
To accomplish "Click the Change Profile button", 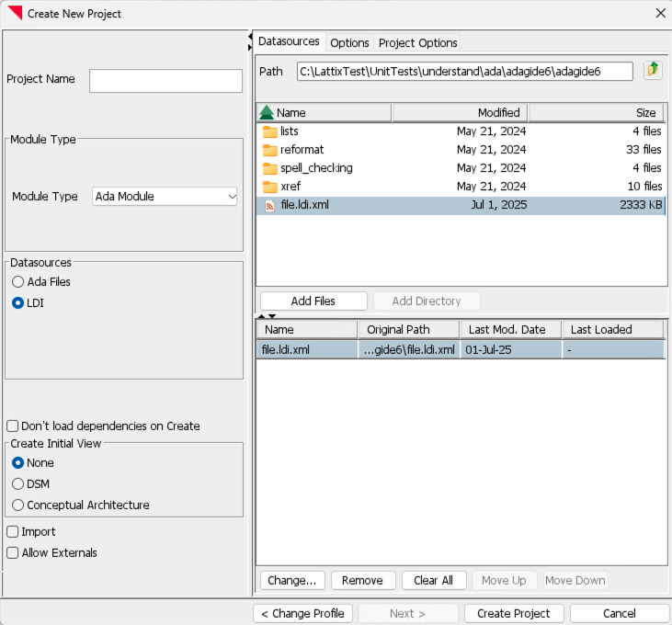I will [302, 613].
